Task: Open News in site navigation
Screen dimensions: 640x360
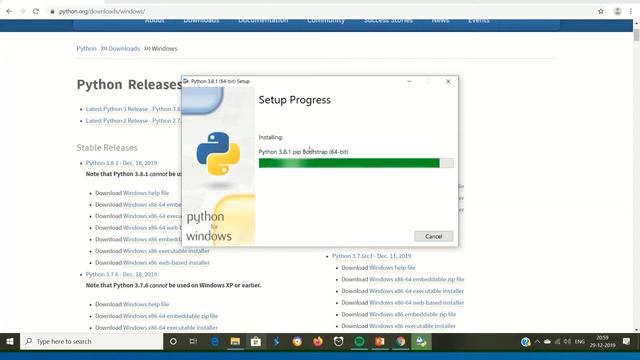Action: tap(440, 20)
